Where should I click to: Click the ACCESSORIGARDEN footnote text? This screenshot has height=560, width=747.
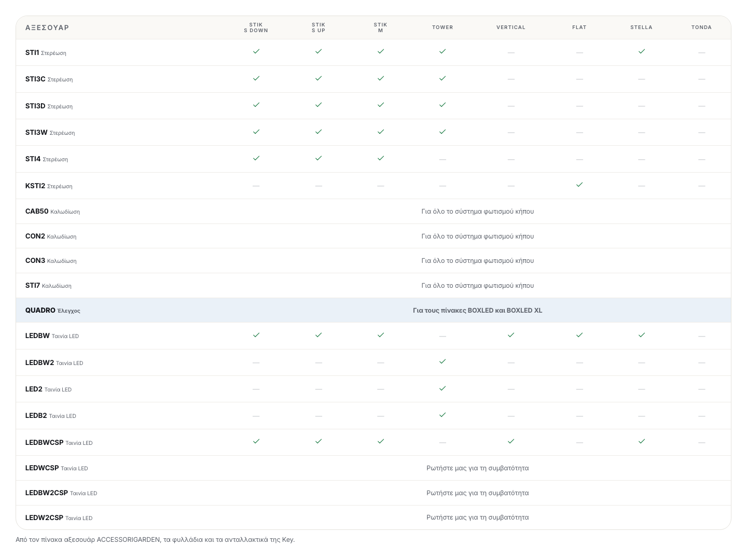tap(155, 540)
